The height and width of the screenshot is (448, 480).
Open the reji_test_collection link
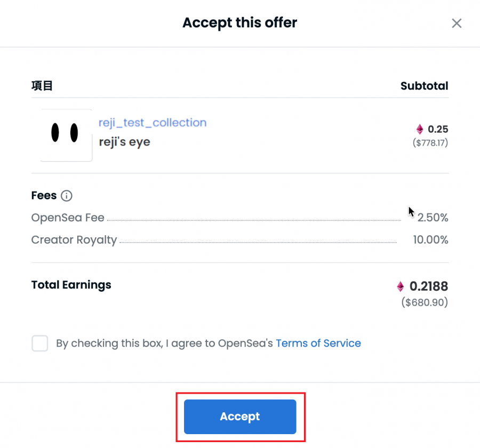tap(153, 123)
